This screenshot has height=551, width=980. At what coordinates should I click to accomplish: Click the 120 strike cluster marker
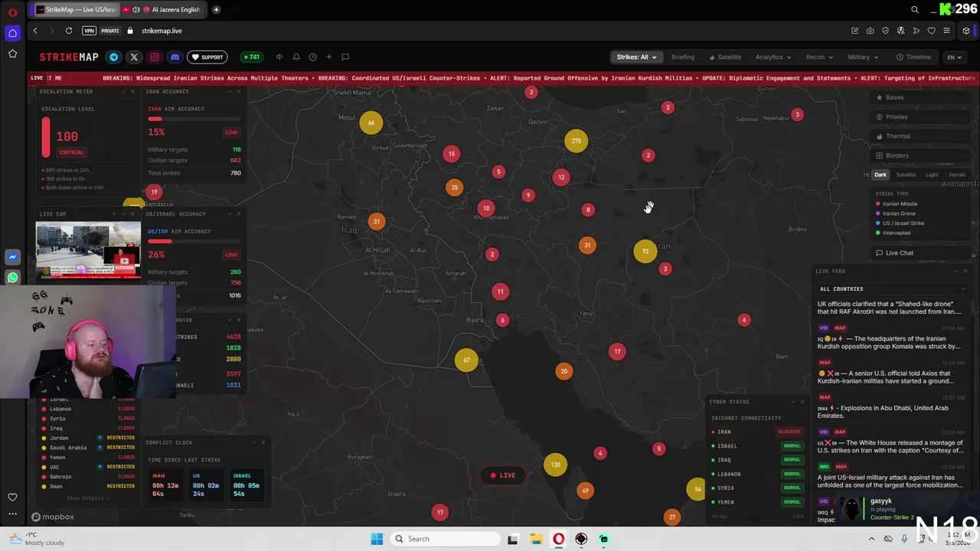(555, 465)
